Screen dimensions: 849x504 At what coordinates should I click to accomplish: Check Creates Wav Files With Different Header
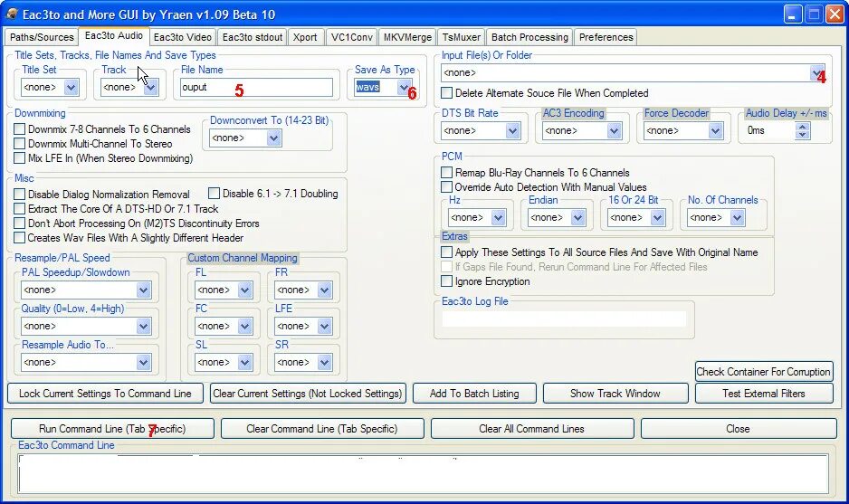point(20,238)
